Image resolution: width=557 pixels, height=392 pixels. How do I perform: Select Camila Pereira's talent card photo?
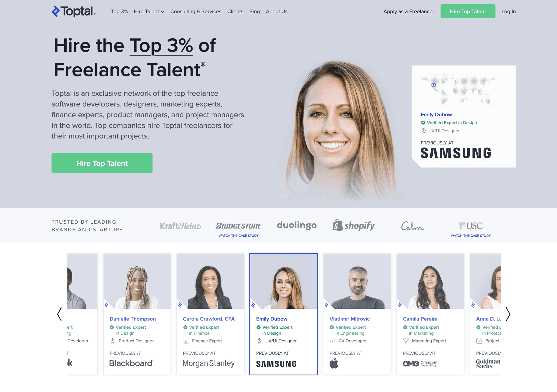tap(430, 281)
